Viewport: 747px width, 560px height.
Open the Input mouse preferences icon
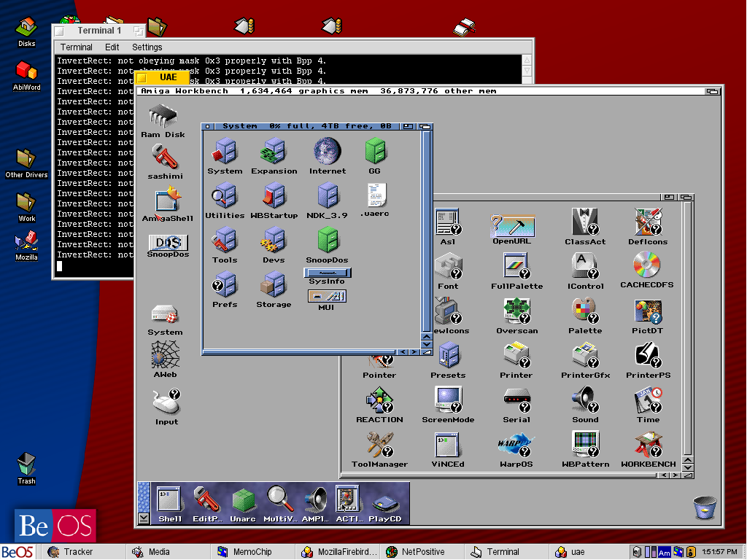tap(166, 402)
